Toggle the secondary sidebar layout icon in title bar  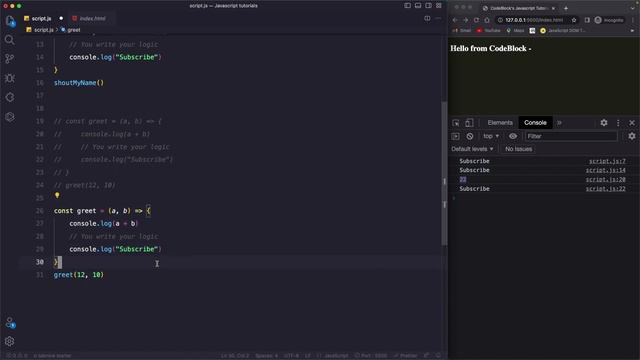click(428, 6)
